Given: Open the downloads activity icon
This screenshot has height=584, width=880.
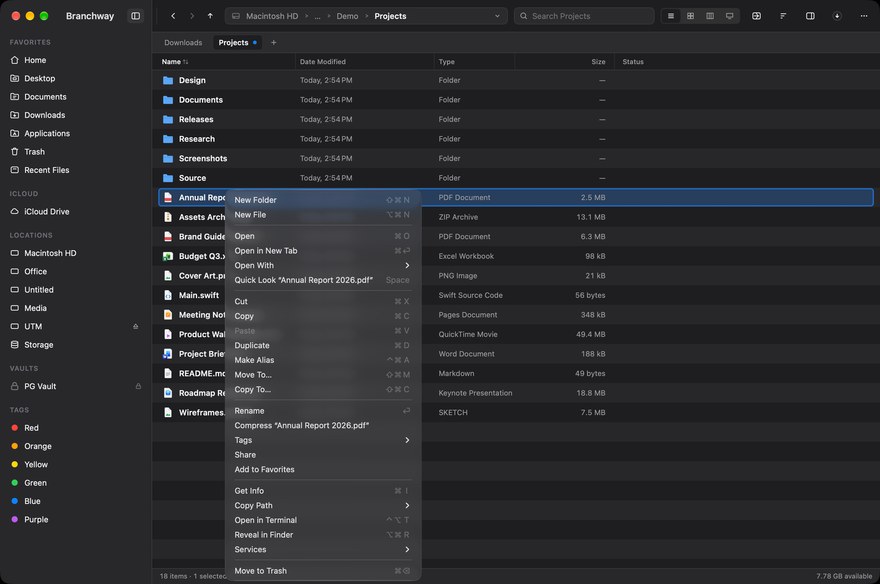Looking at the screenshot, I should click(837, 16).
